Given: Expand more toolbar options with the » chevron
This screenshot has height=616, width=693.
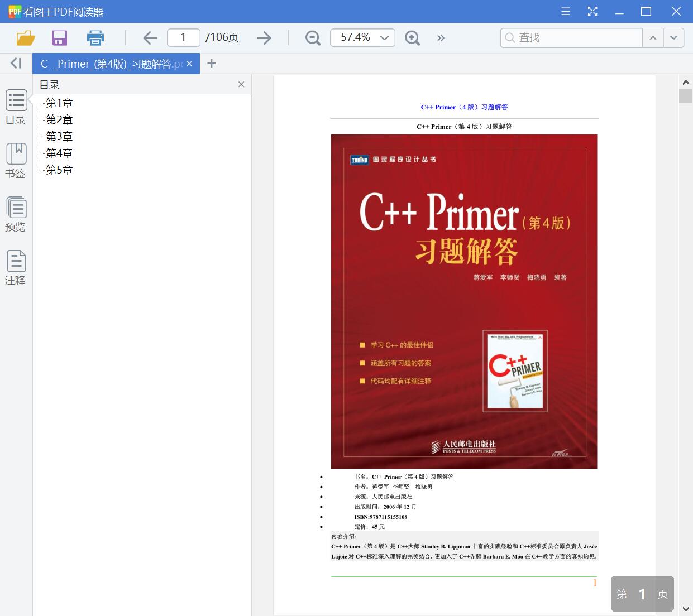Looking at the screenshot, I should click(x=441, y=37).
